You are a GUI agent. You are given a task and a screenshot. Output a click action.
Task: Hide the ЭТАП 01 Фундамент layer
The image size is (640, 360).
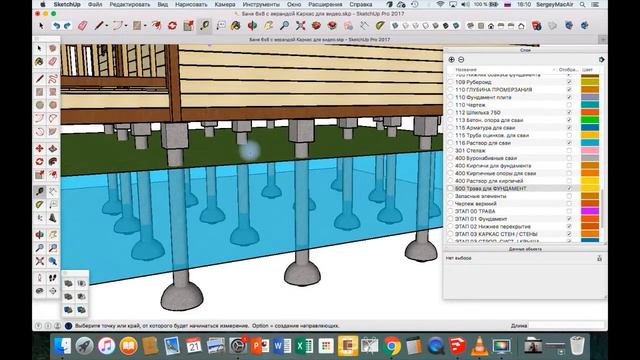(569, 219)
